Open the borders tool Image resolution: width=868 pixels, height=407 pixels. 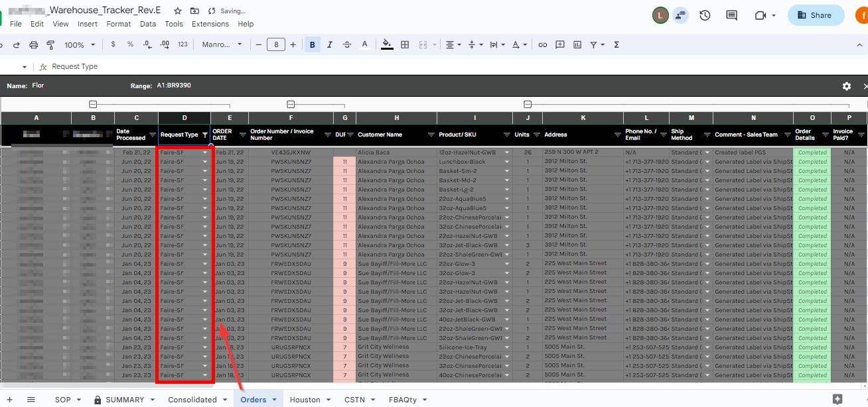405,44
